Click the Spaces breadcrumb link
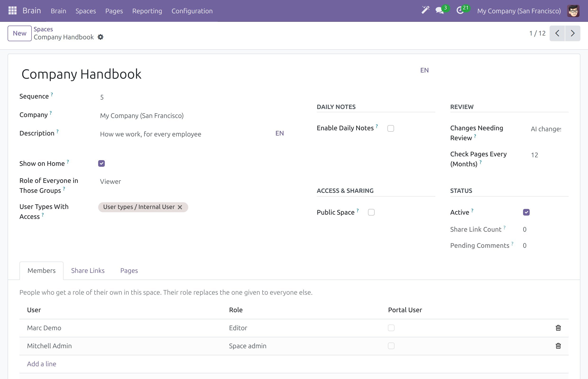 click(x=43, y=29)
